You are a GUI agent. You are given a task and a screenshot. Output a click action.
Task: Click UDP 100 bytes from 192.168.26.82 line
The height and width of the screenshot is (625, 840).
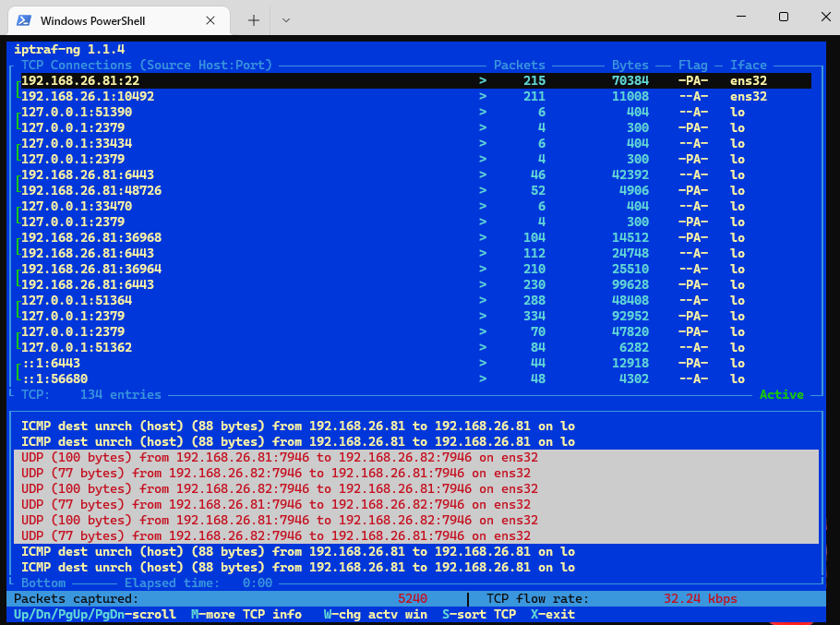point(280,489)
